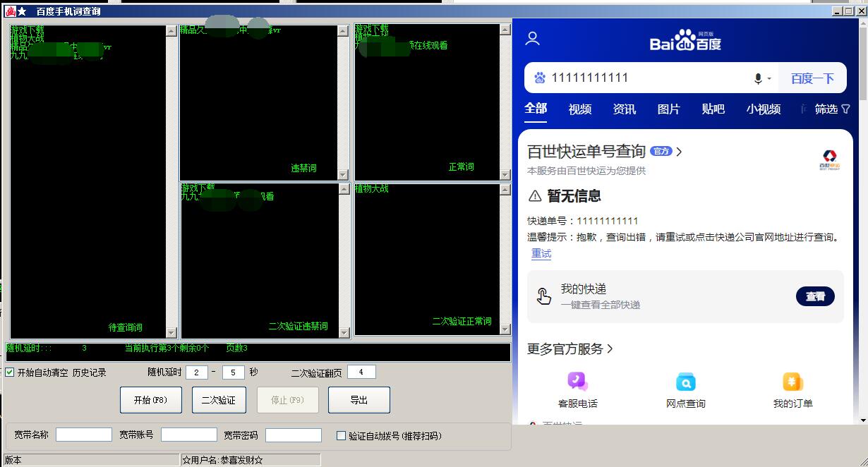The width and height of the screenshot is (868, 467).
Task: Click the Baidu paw icon in search box
Action: pos(540,78)
